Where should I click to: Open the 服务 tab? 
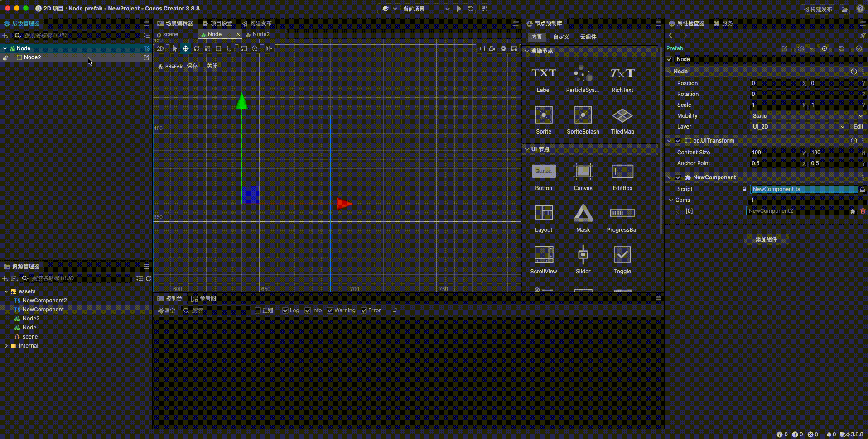click(x=723, y=24)
